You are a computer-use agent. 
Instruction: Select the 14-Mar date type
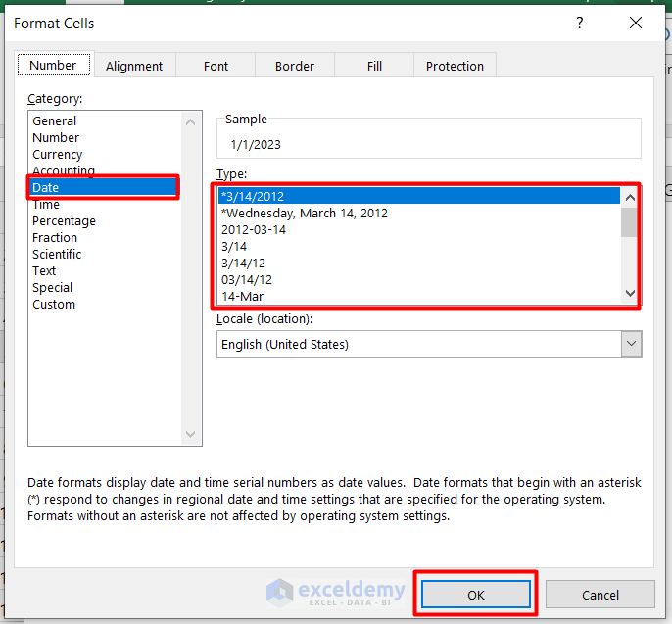[x=419, y=296]
